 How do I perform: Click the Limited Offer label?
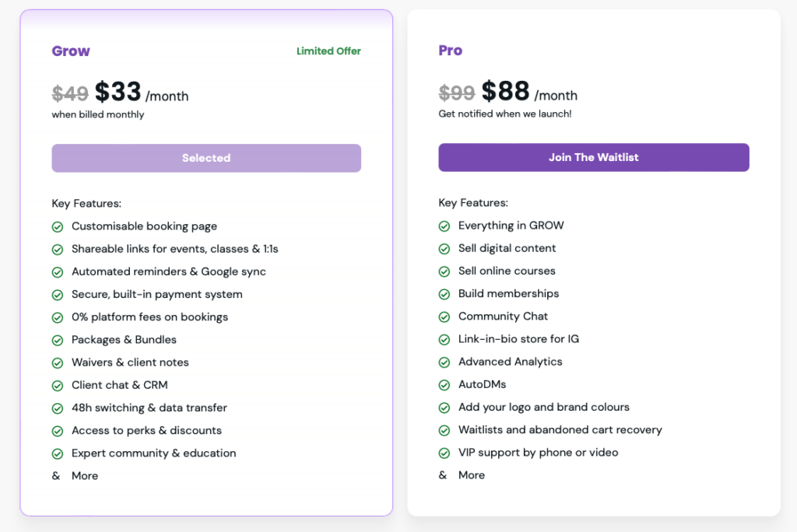[x=329, y=51]
